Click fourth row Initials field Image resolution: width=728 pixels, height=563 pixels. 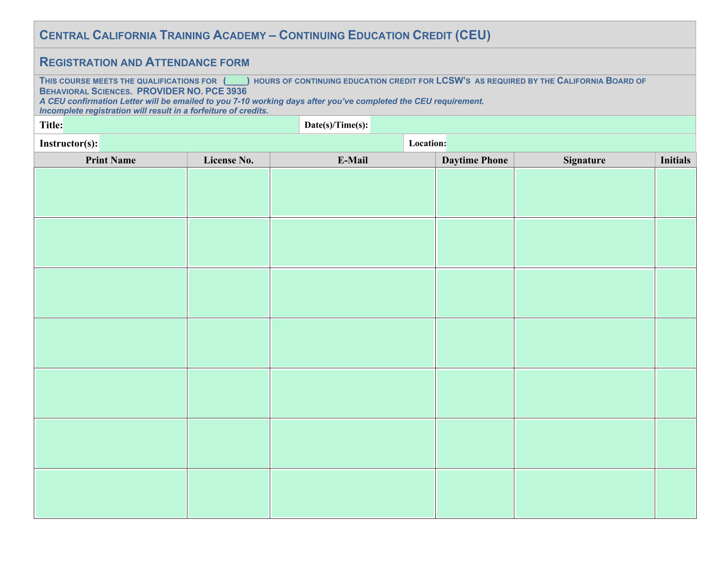pyautogui.click(x=676, y=343)
